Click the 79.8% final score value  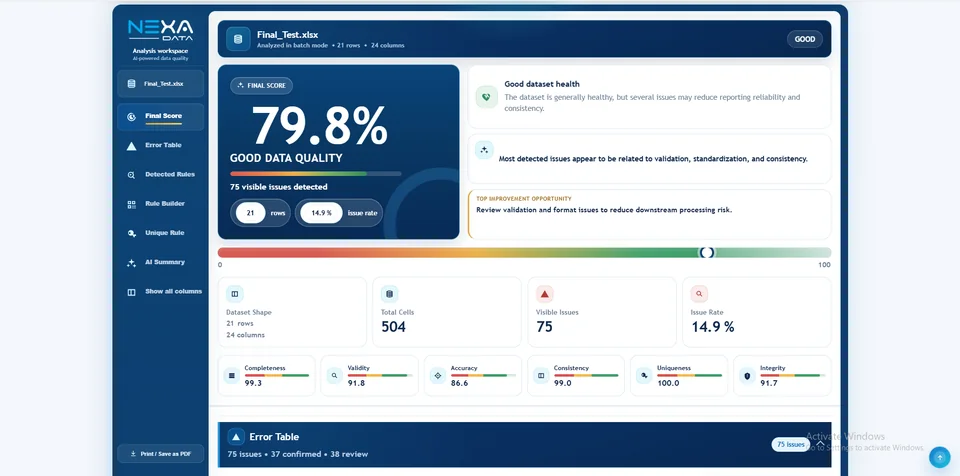(x=320, y=126)
